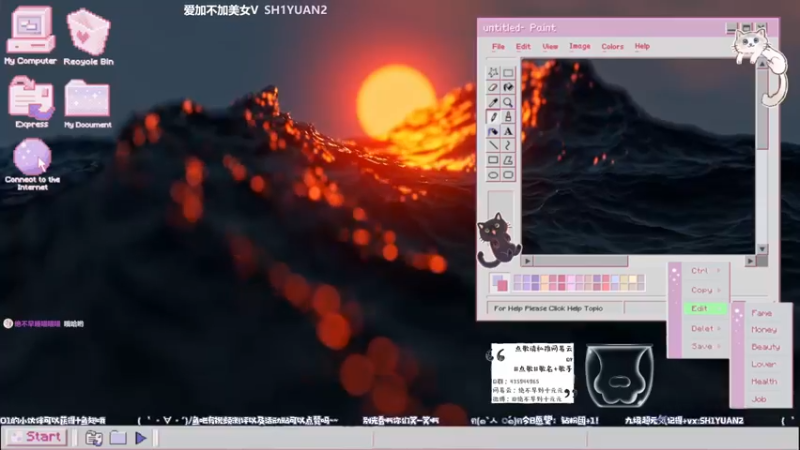Select the Pencil tool
Viewport: 800px width, 450px height.
coord(493,117)
